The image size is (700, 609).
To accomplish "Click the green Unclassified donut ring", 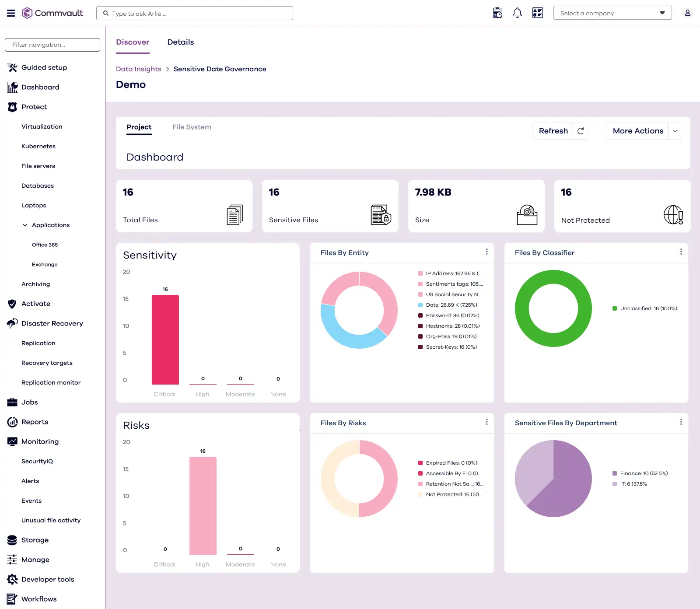I will pyautogui.click(x=553, y=276).
